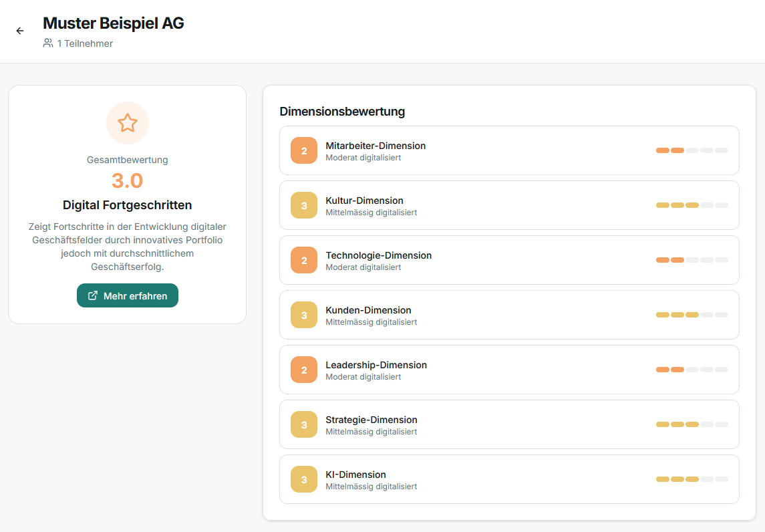The image size is (765, 532).
Task: Click the 3.0 overall score
Action: tap(128, 180)
